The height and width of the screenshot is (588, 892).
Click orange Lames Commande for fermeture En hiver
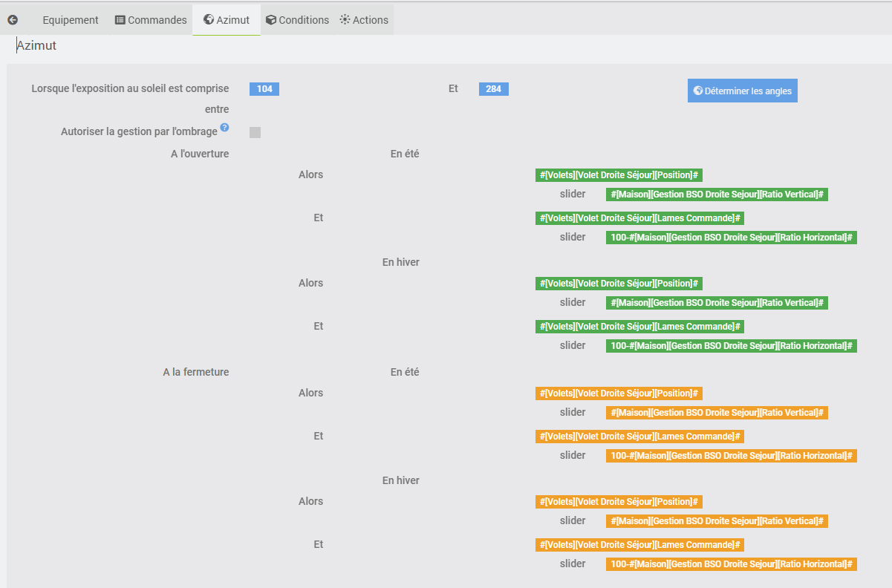point(639,545)
